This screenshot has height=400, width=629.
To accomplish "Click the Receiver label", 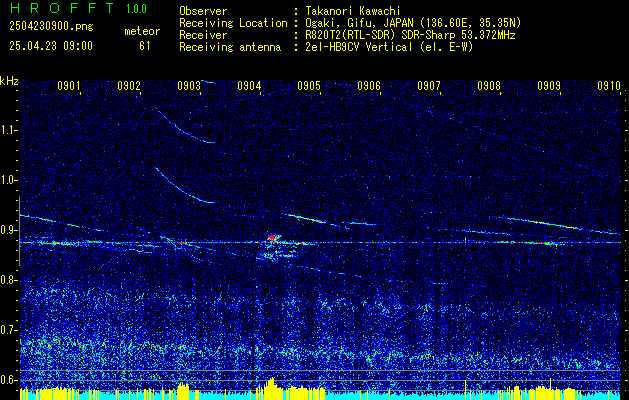I will click(203, 35).
